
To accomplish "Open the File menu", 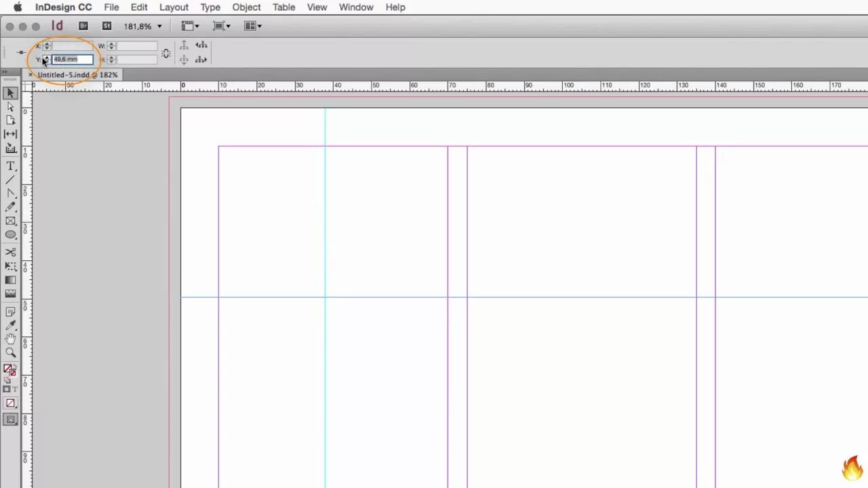I will click(x=111, y=7).
